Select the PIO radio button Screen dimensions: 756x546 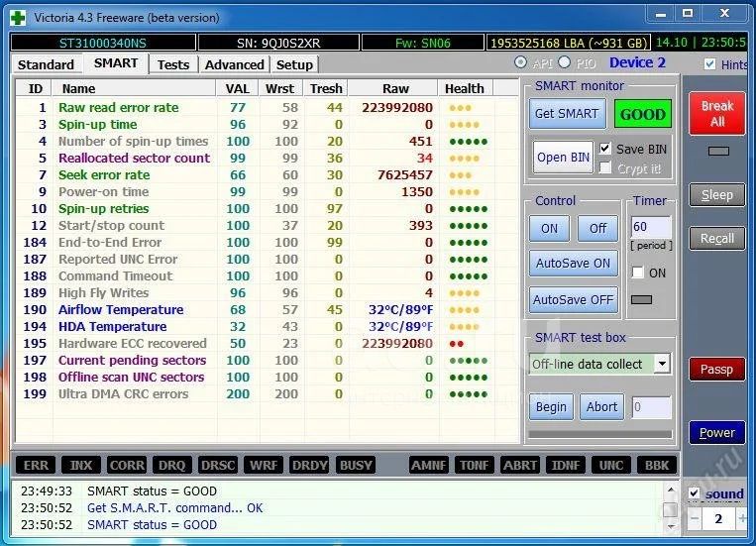(x=565, y=62)
